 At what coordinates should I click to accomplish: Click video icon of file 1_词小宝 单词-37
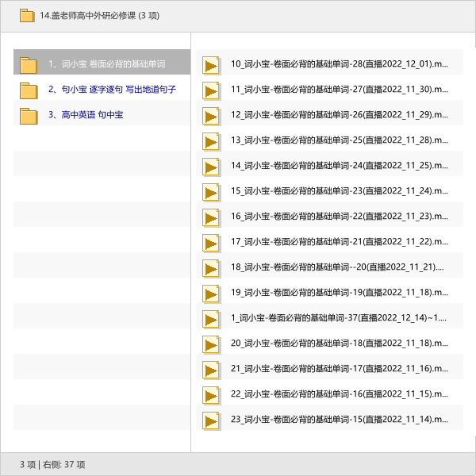[211, 319]
